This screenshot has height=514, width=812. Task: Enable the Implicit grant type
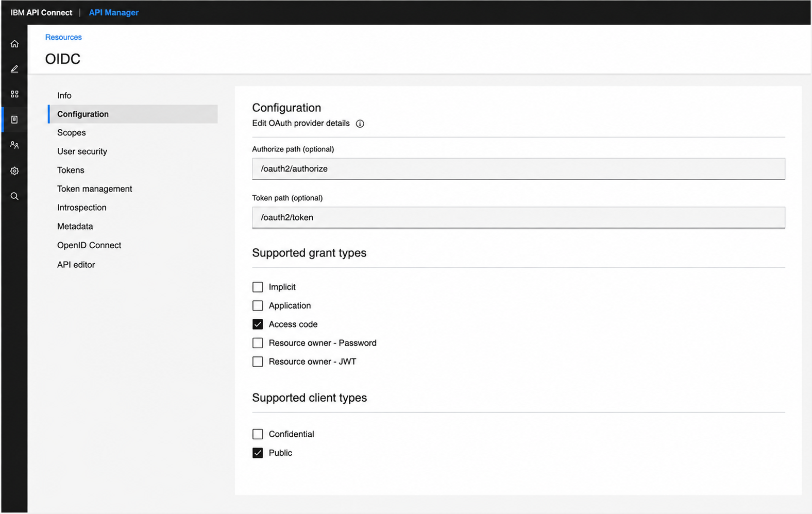[x=258, y=287]
